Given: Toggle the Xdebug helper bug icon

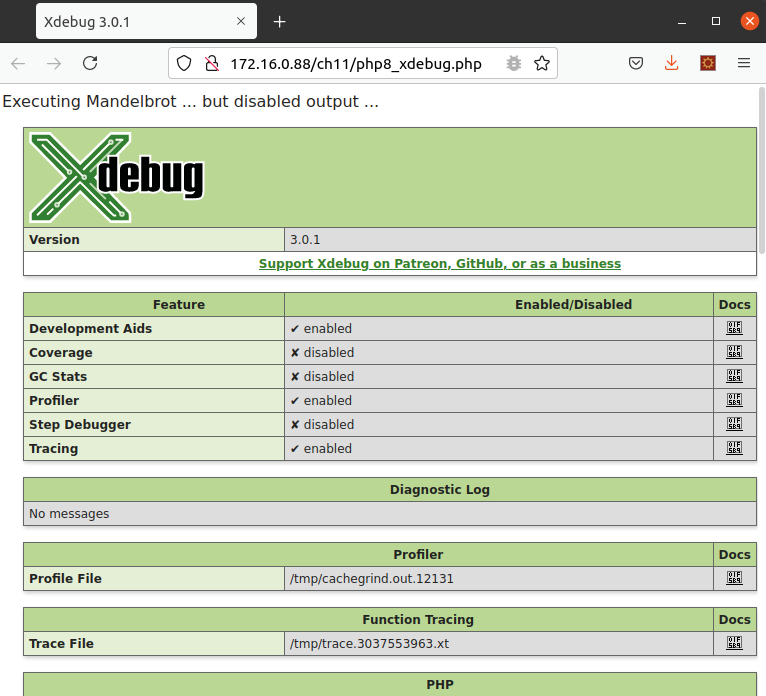Looking at the screenshot, I should (513, 63).
